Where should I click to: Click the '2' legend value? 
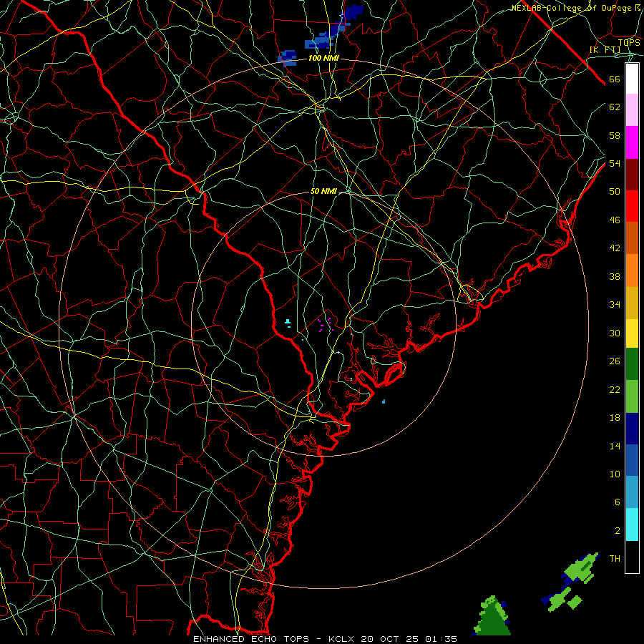[x=617, y=531]
